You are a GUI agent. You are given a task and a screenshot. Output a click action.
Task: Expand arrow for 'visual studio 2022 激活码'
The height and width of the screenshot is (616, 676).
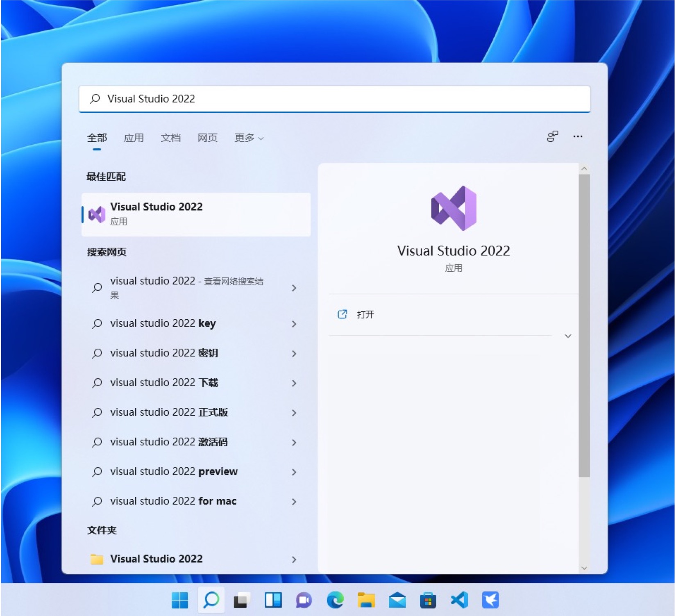tap(294, 442)
